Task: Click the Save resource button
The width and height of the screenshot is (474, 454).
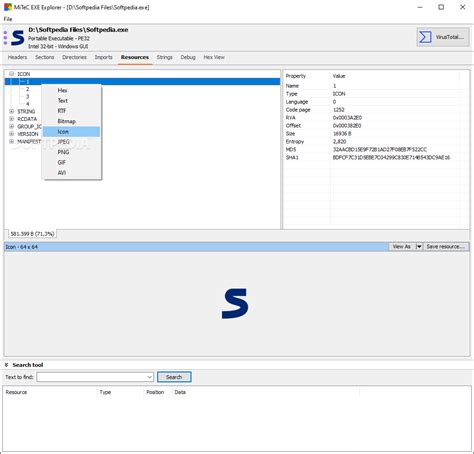Action: [446, 247]
